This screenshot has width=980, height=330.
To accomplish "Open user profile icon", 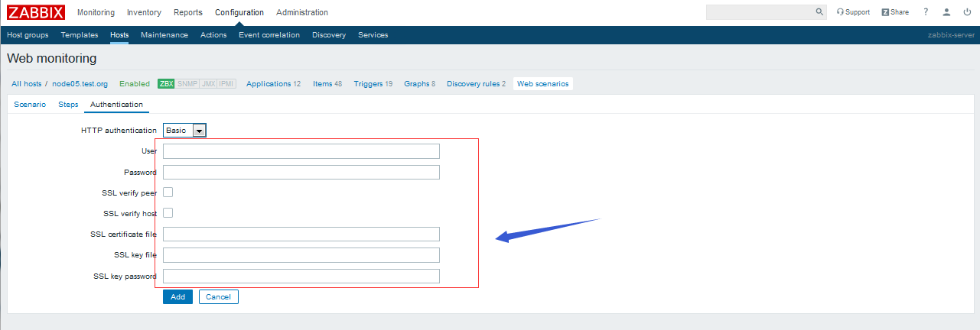I will tap(946, 12).
